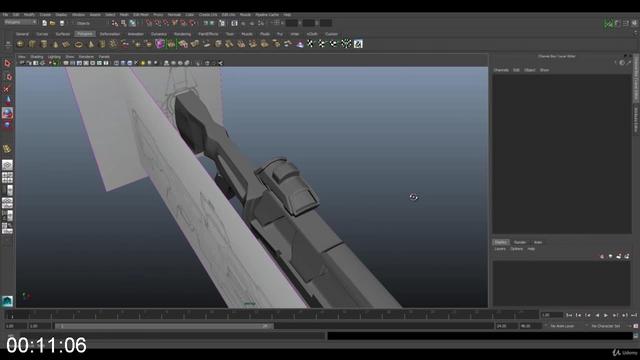Create a polygon cylinder from the shelf
The width and height of the screenshot is (640, 360).
(x=44, y=44)
